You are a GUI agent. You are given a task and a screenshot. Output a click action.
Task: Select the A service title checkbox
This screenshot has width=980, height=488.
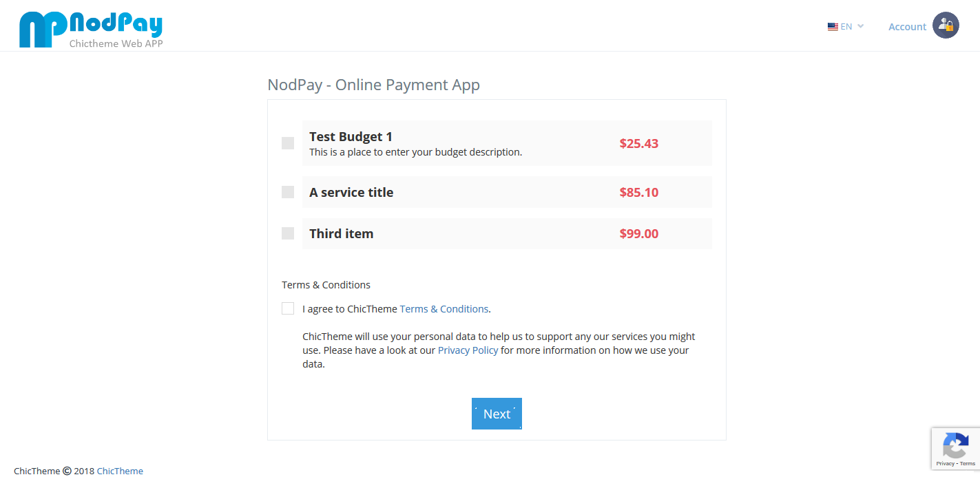tap(288, 192)
